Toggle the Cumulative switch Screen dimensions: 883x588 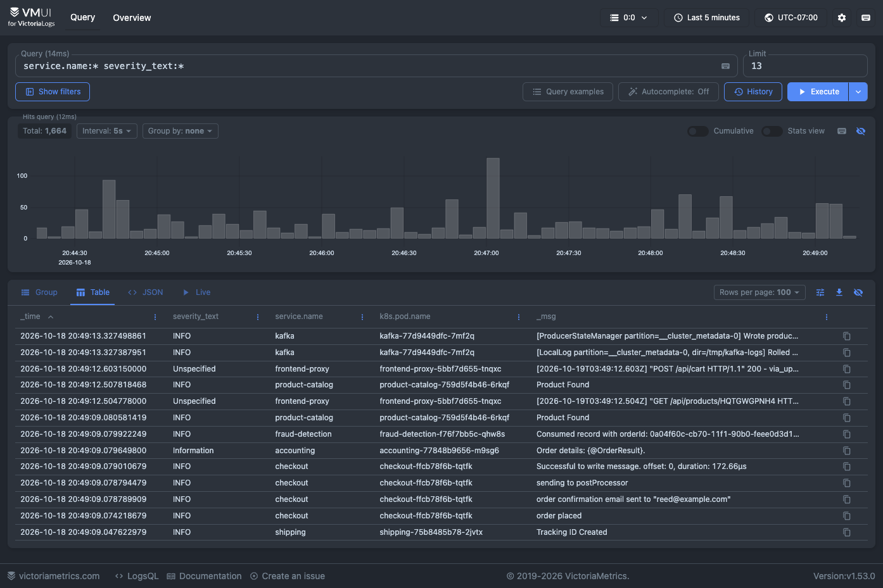pyautogui.click(x=698, y=131)
